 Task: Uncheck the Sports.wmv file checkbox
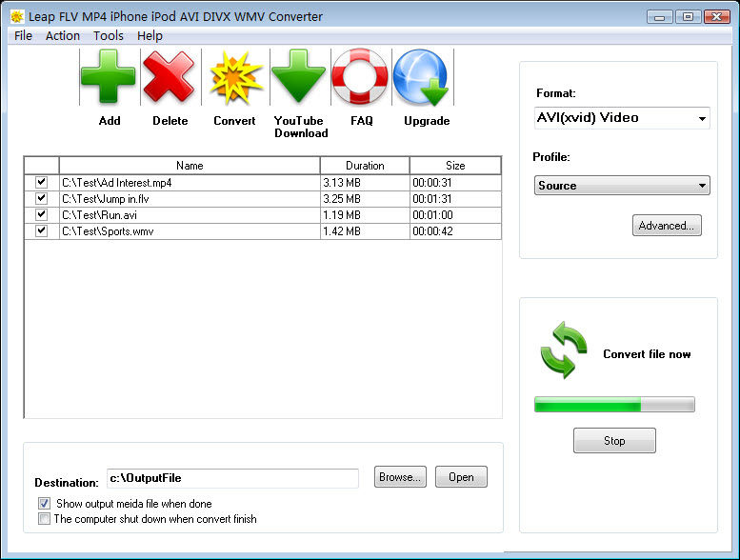click(x=41, y=230)
